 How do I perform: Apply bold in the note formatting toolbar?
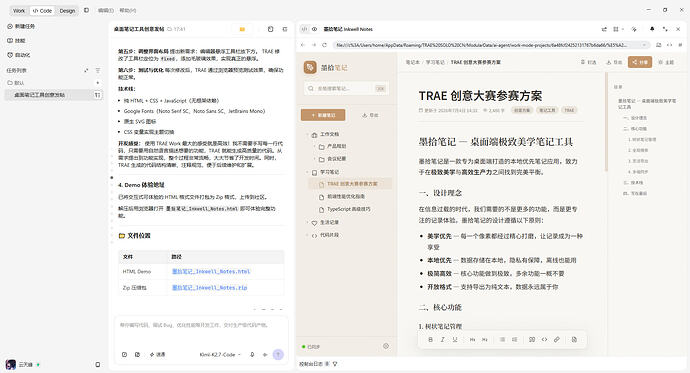(430, 340)
